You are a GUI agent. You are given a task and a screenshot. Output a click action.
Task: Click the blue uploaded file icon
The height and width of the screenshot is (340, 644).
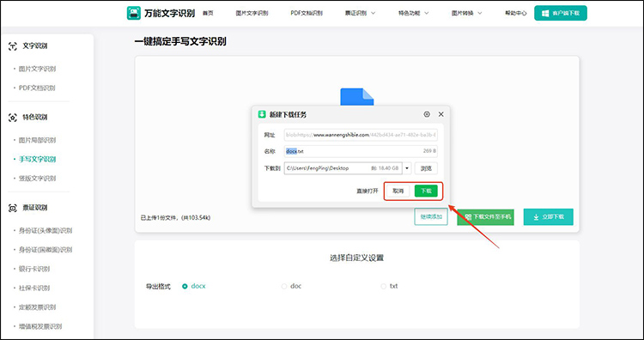click(357, 97)
